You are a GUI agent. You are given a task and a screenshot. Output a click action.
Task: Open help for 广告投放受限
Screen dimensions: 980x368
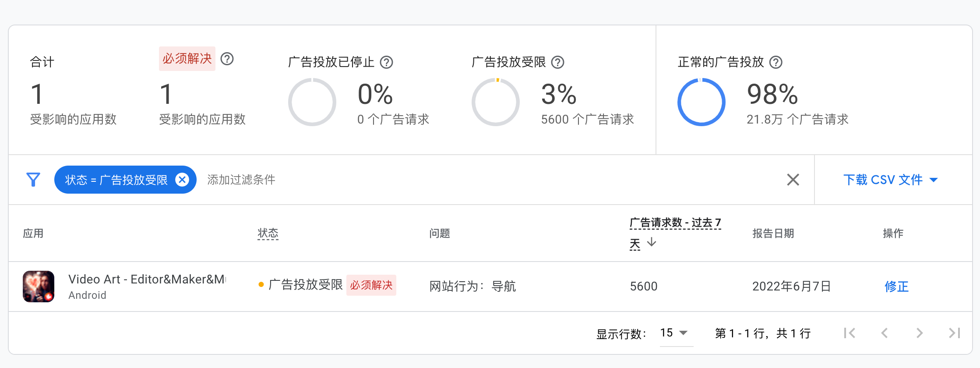coord(558,62)
